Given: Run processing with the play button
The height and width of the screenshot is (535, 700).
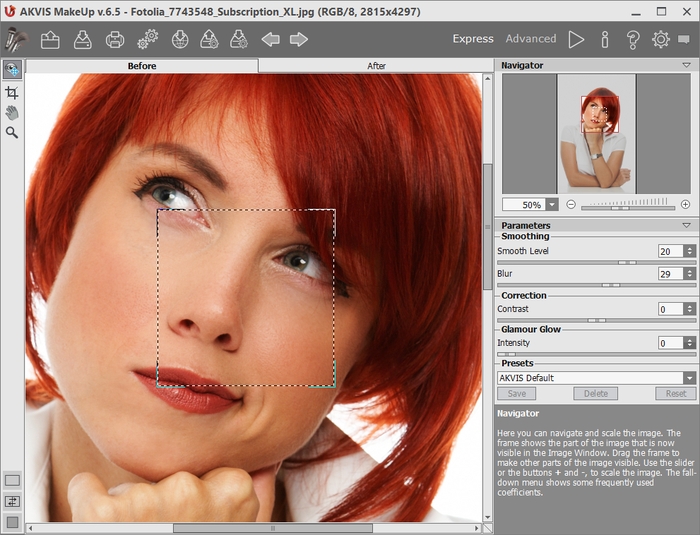Looking at the screenshot, I should [x=576, y=39].
